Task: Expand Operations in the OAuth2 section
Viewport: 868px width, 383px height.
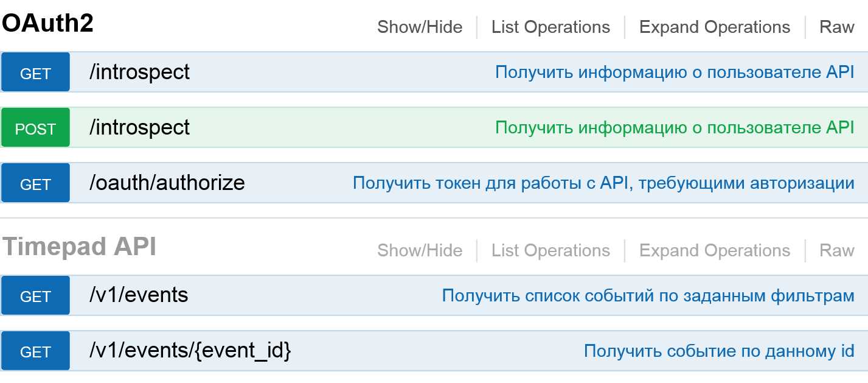Action: (714, 27)
